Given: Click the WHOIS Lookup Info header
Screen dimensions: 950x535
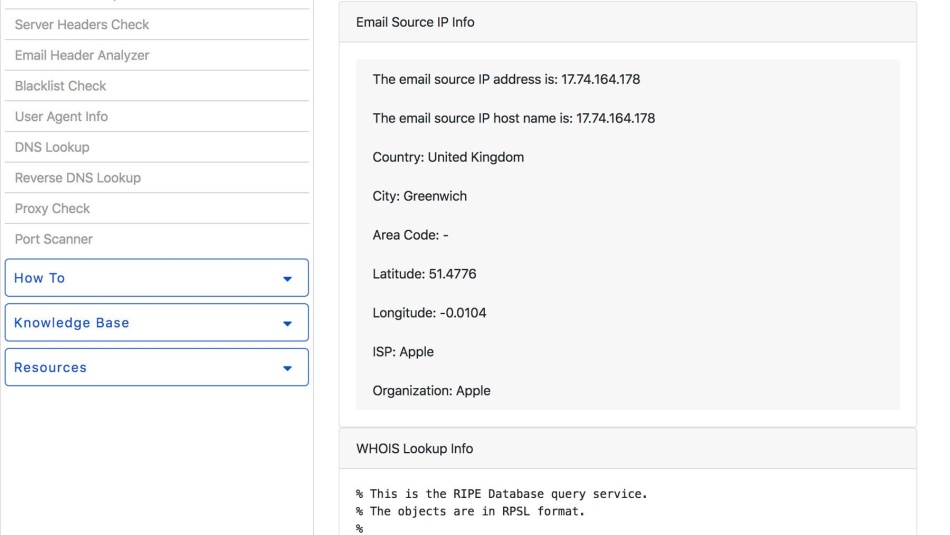Looking at the screenshot, I should [x=628, y=448].
